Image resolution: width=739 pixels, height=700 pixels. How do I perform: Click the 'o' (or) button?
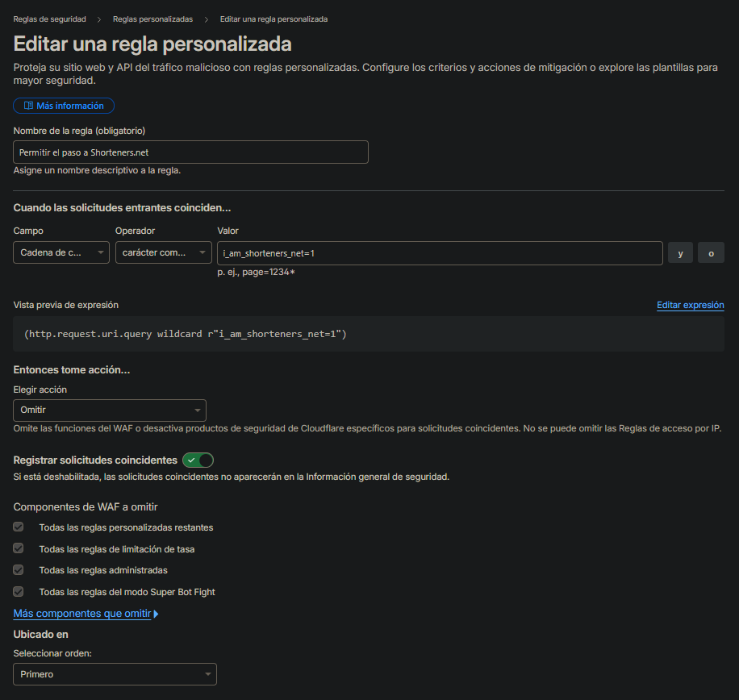[711, 253]
